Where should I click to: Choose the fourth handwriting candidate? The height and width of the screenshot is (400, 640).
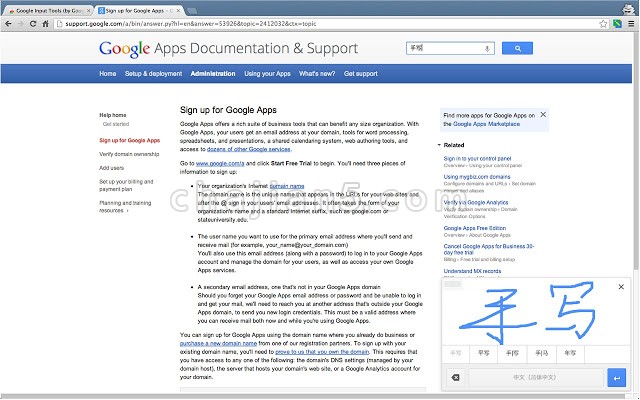pyautogui.click(x=542, y=353)
